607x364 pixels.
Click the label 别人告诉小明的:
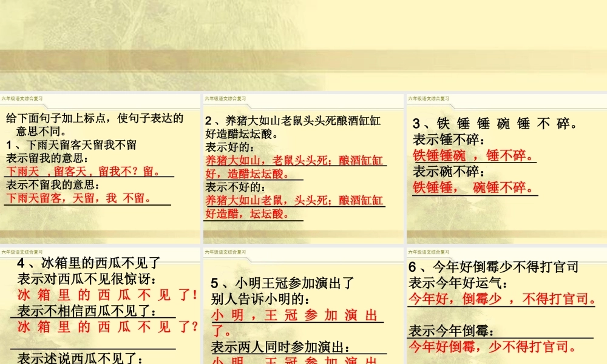(261, 299)
